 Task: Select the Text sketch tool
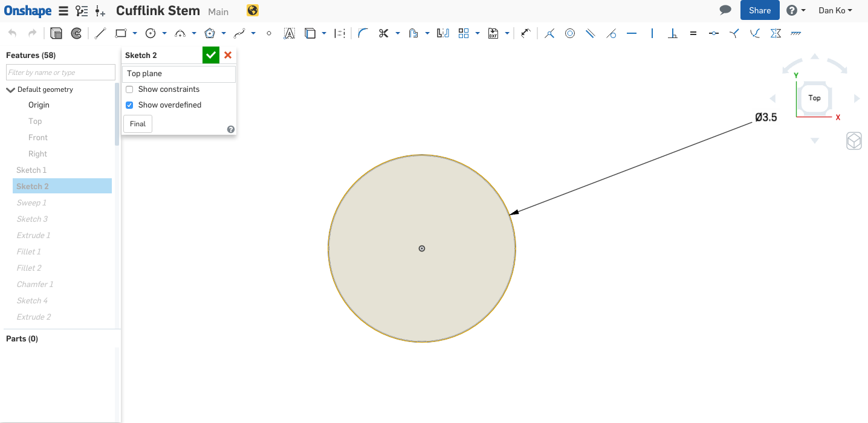coord(290,33)
